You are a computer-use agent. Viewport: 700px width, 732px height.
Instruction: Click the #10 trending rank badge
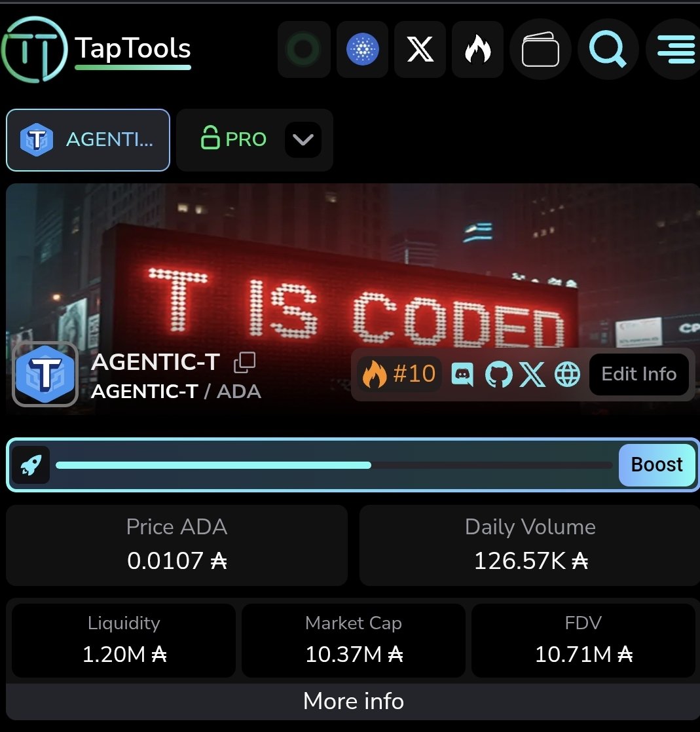399,375
